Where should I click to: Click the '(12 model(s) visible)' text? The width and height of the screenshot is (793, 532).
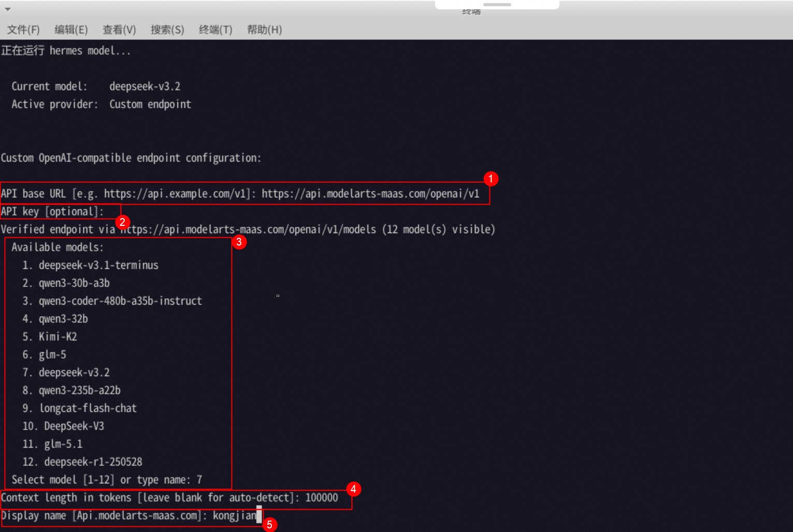coord(439,229)
